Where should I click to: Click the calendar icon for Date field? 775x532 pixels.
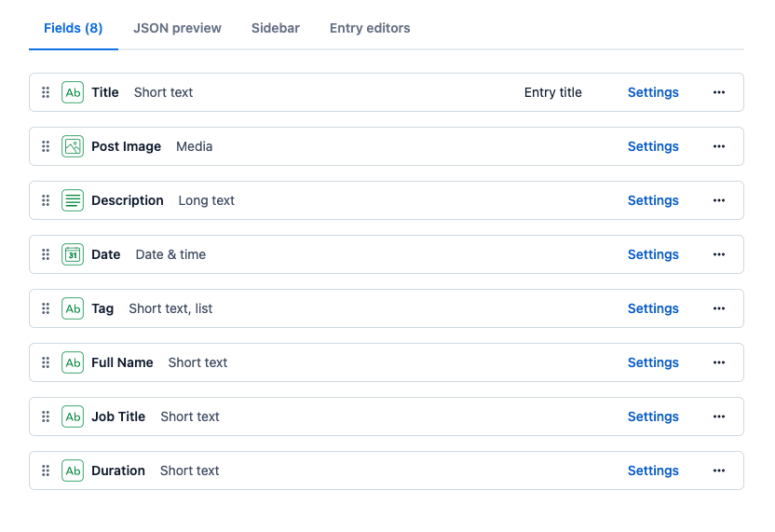click(x=73, y=254)
